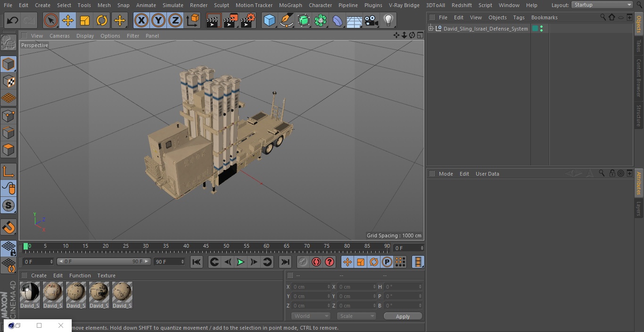Switch to Model mode
This screenshot has height=332, width=644.
8,64
